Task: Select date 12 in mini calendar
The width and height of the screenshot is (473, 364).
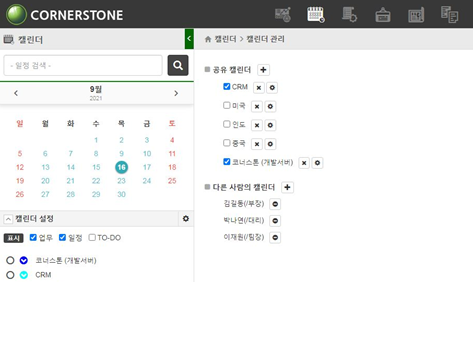Action: tap(20, 167)
